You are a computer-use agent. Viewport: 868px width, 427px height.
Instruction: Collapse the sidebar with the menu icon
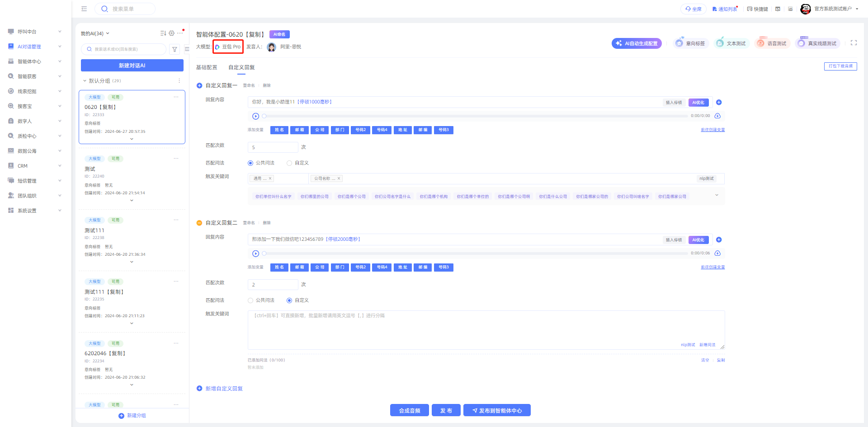coord(84,9)
